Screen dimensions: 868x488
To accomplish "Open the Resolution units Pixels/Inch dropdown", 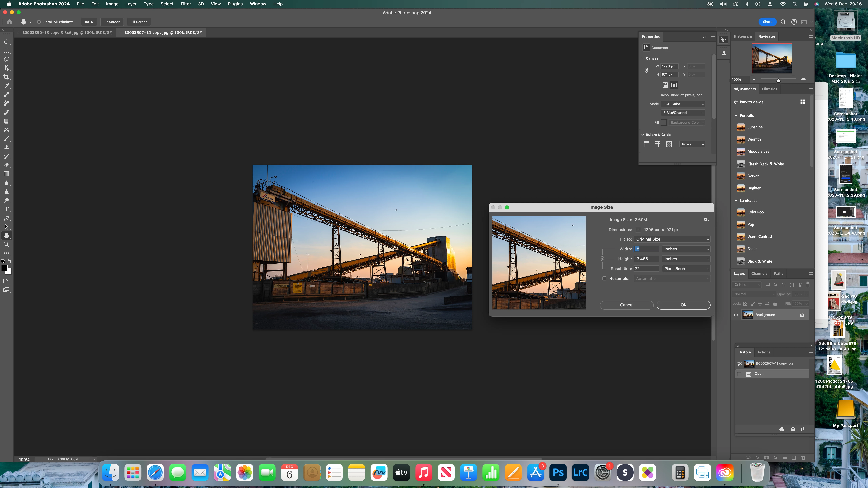I will [686, 269].
